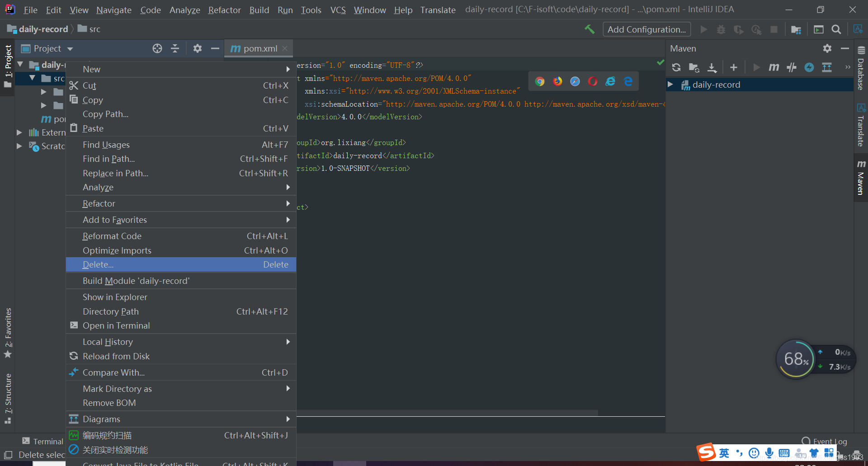
Task: Click Remove BOM menu entry
Action: point(181,403)
